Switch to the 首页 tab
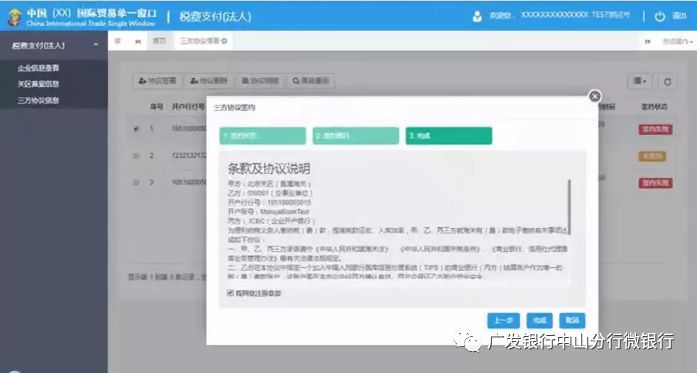The width and height of the screenshot is (697, 373). (x=160, y=41)
